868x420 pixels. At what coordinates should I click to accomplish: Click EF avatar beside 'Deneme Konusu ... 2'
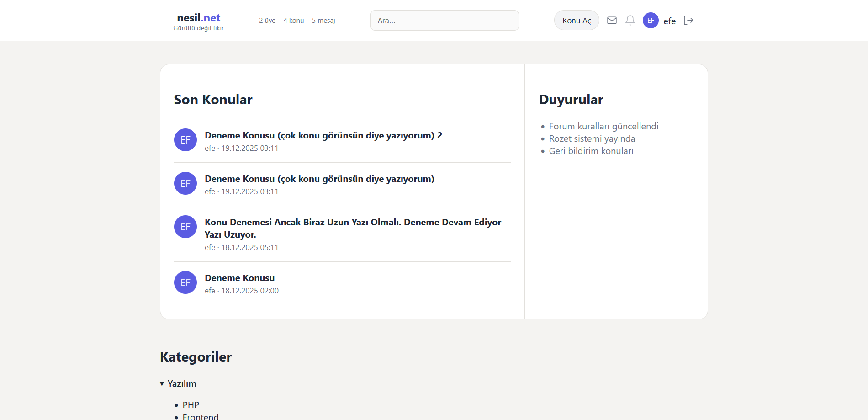tap(185, 140)
